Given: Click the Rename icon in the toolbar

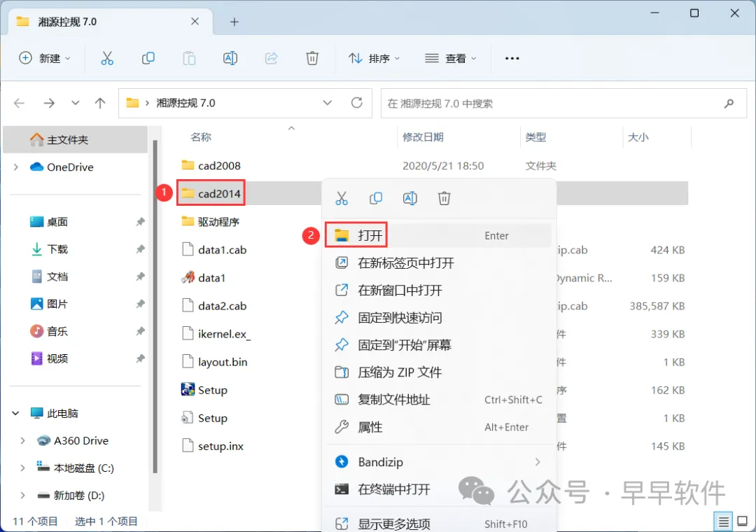Looking at the screenshot, I should [x=230, y=58].
